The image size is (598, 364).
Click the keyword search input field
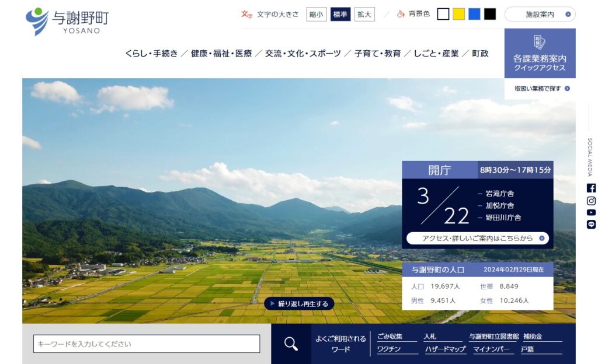pos(147,344)
